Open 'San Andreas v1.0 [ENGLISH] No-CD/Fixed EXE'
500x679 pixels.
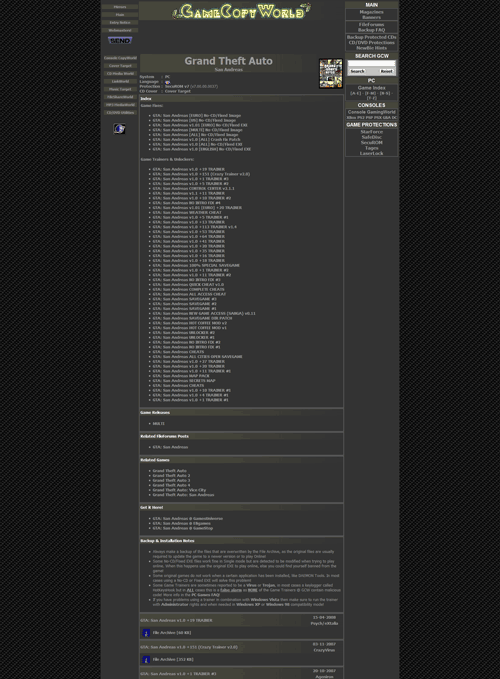(202, 149)
